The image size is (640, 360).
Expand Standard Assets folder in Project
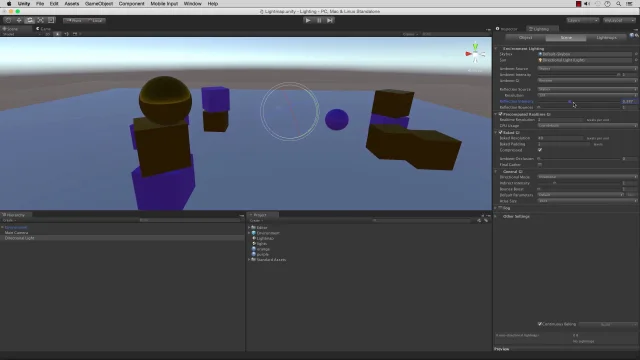pyautogui.click(x=249, y=260)
